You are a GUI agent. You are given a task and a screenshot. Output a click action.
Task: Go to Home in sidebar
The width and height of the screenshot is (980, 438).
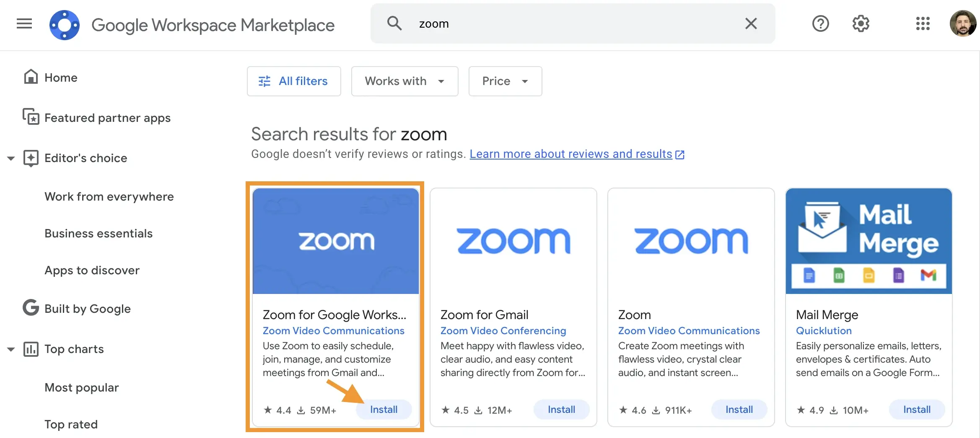tap(61, 77)
